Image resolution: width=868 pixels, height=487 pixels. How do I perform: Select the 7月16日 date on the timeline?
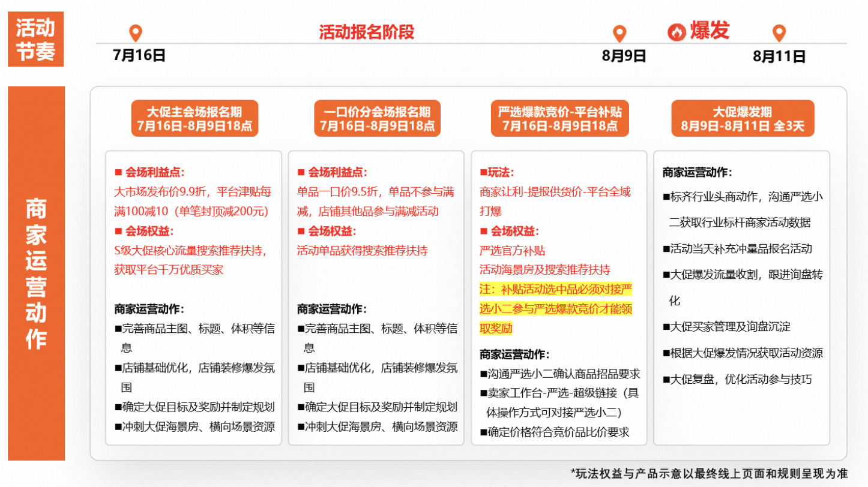point(139,56)
